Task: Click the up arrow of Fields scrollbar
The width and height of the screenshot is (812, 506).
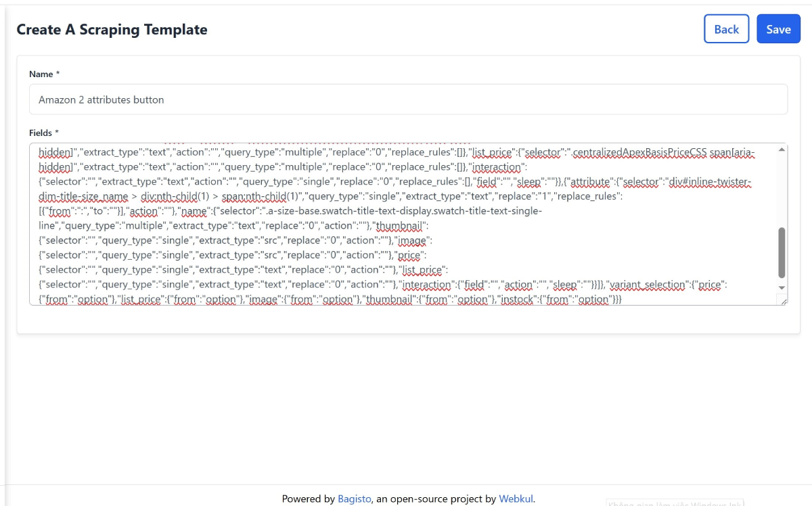Action: 782,149
